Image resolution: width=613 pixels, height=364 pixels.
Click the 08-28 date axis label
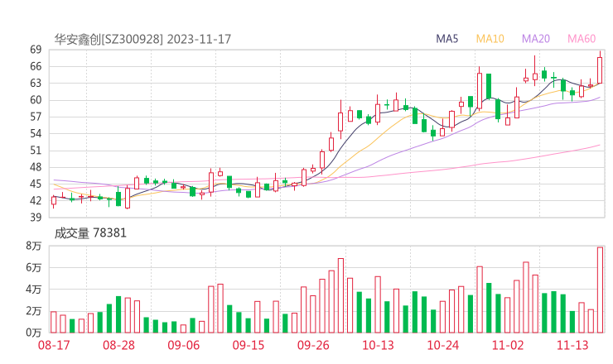click(x=118, y=345)
